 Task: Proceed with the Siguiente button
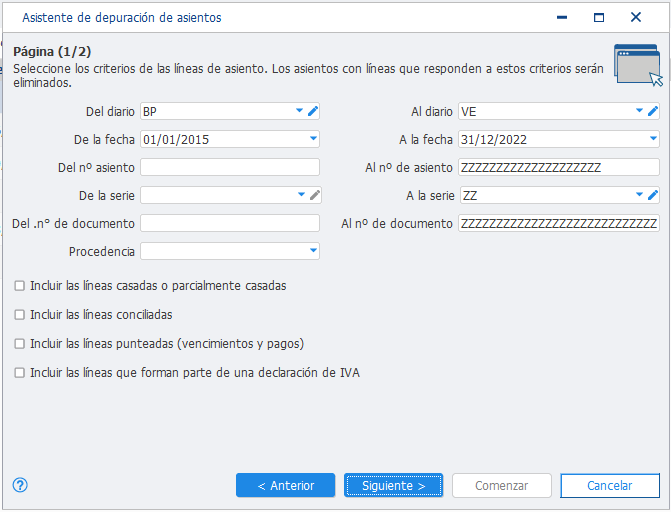[393, 485]
